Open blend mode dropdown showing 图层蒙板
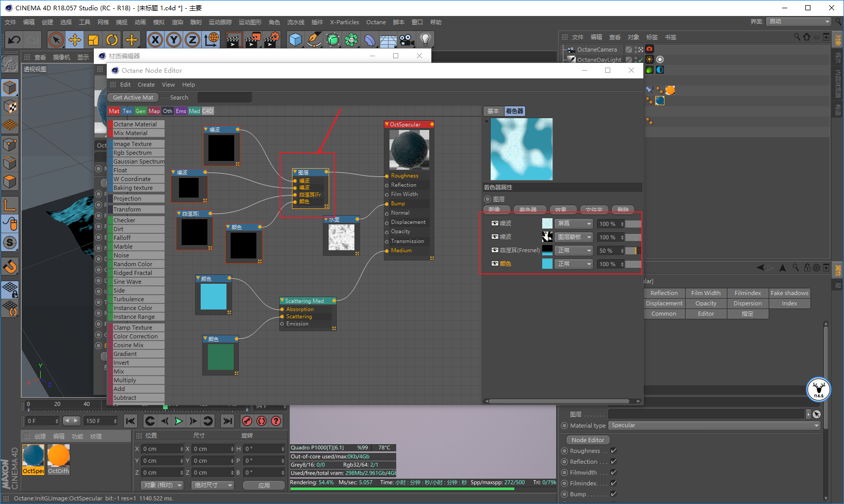 click(574, 237)
